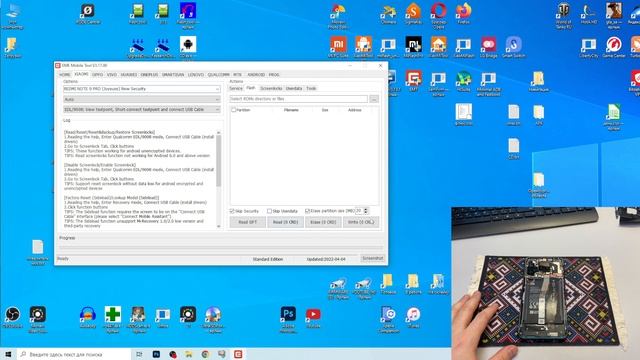Open the Game Center desktop shortcut
640x360 pixels.
coord(613,46)
